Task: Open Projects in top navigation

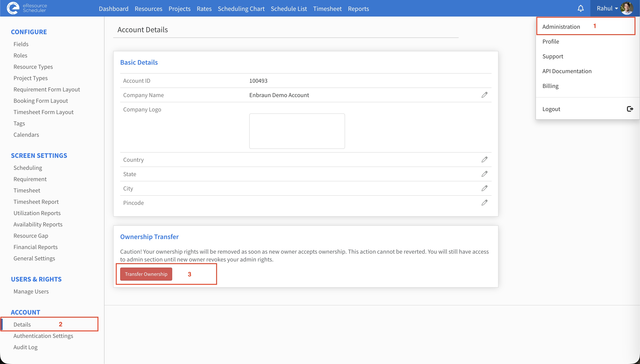Action: [x=179, y=9]
